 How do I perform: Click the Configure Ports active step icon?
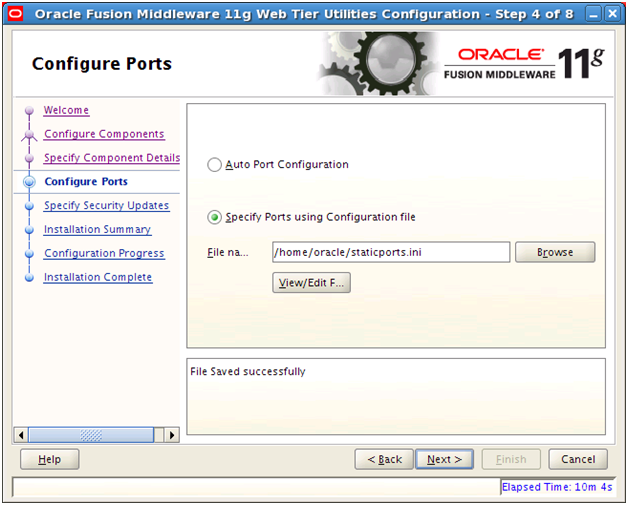(x=29, y=182)
